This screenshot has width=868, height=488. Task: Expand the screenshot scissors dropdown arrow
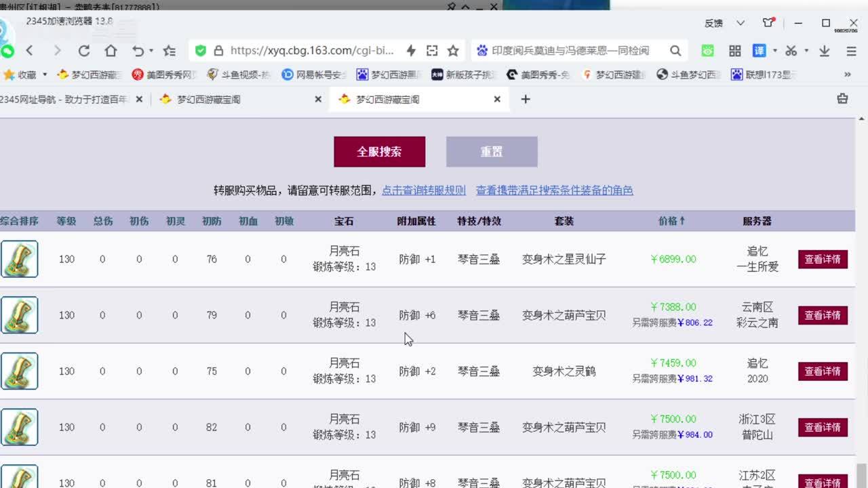click(x=806, y=51)
